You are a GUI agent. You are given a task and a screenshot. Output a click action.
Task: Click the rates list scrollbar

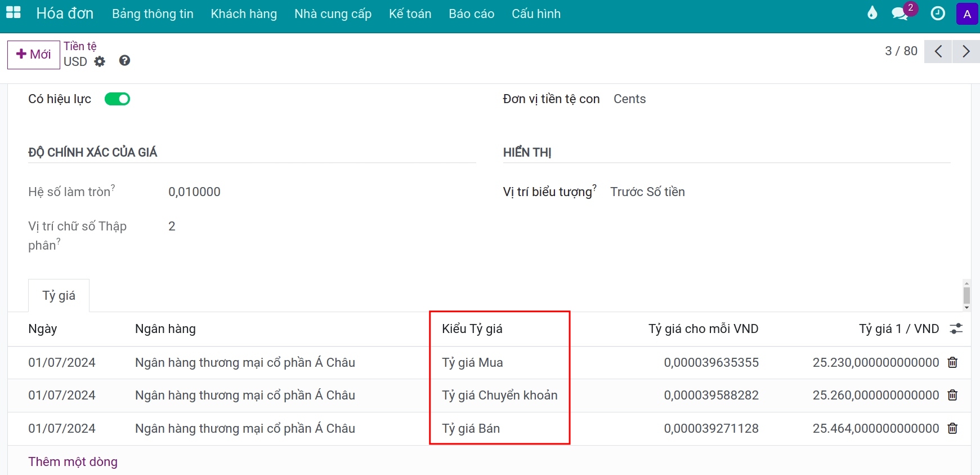pyautogui.click(x=966, y=295)
